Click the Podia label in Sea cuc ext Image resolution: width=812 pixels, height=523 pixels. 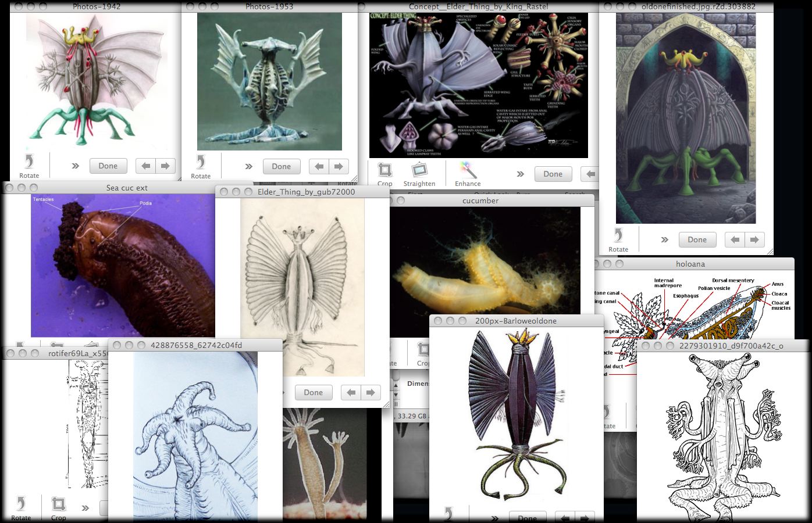[145, 204]
